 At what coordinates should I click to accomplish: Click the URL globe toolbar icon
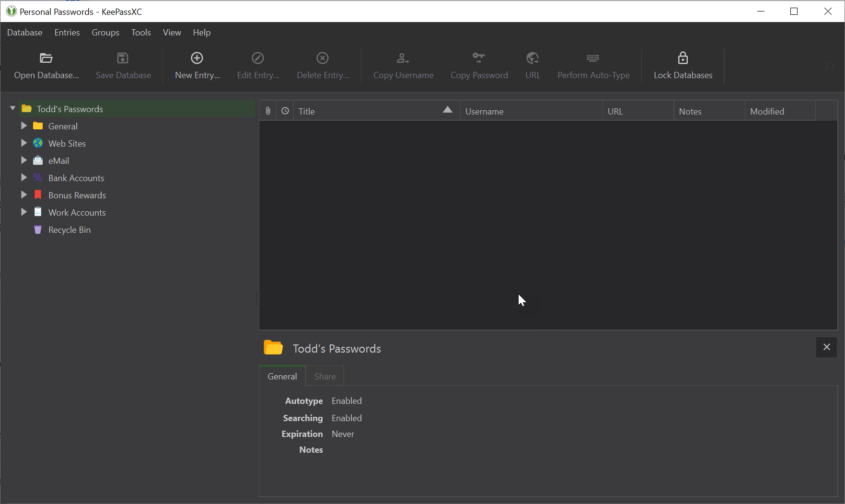tap(532, 58)
